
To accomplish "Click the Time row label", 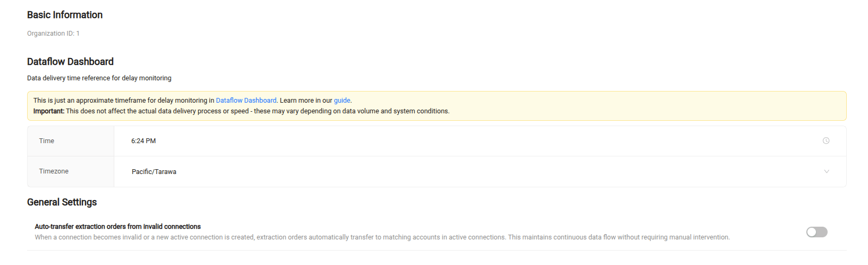I will coord(47,141).
